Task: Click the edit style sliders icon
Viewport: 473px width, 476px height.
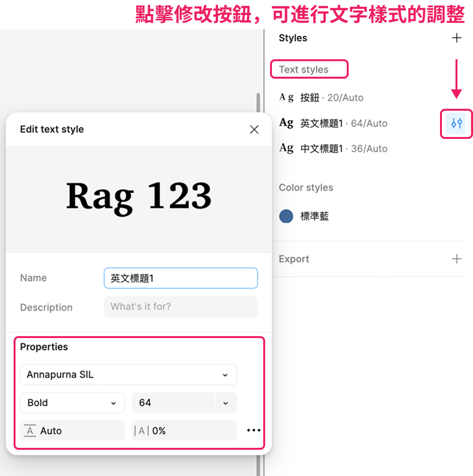Action: [456, 123]
